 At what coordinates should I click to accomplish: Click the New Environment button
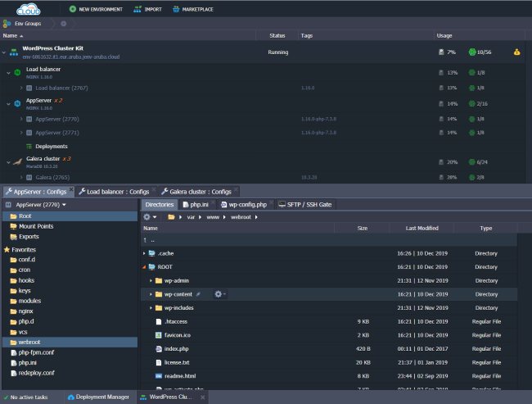(96, 9)
